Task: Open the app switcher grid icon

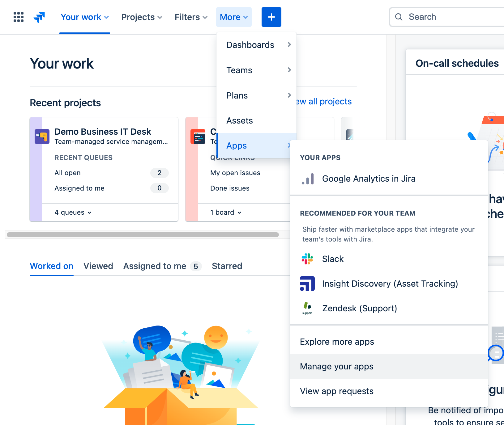Action: coord(19,17)
